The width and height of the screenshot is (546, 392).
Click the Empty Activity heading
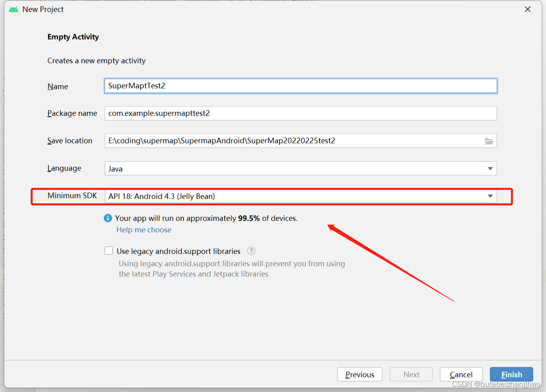[73, 37]
